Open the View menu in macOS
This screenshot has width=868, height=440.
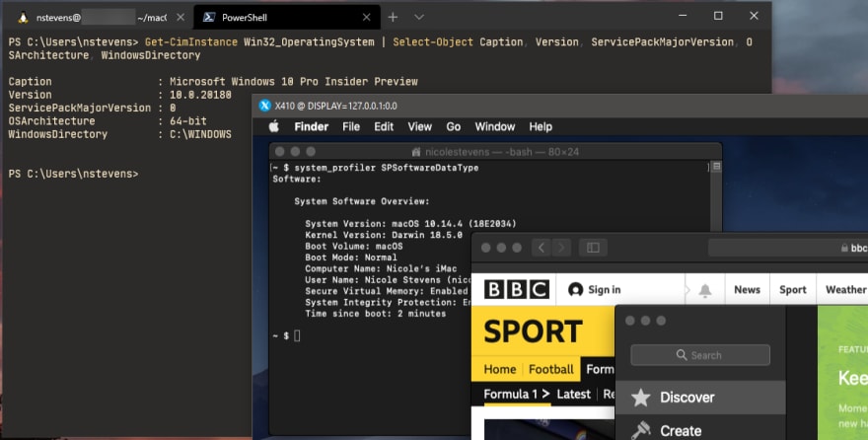click(x=419, y=126)
